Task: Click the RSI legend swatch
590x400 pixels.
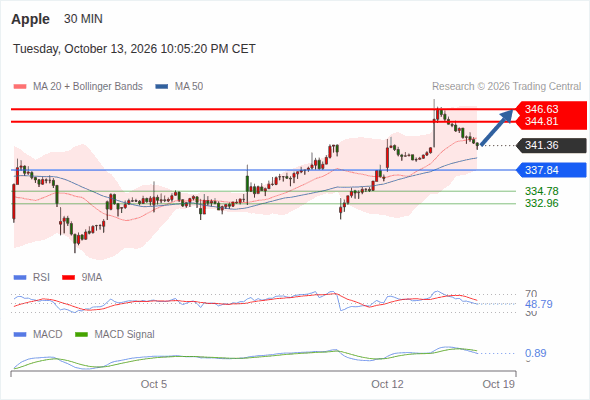Action: coord(20,278)
